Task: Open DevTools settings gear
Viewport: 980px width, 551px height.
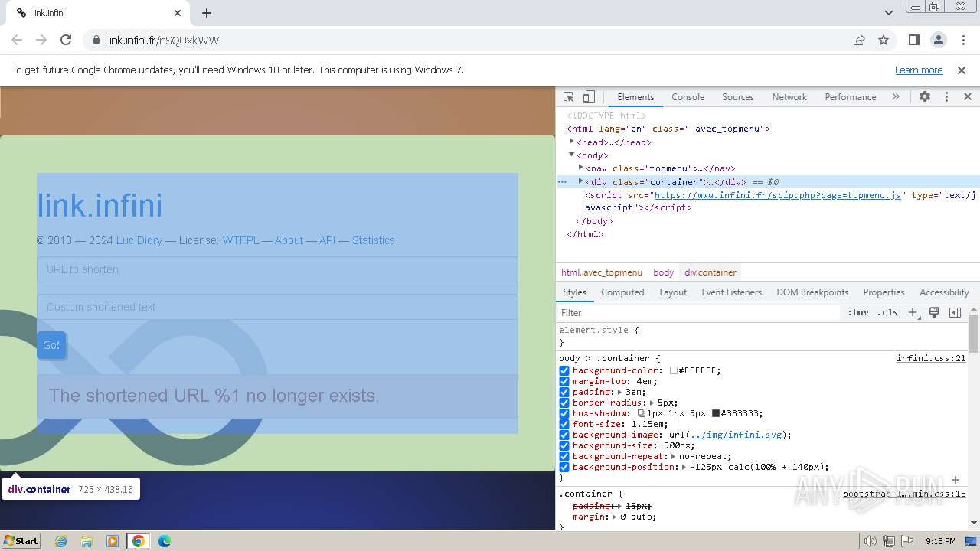Action: click(925, 97)
